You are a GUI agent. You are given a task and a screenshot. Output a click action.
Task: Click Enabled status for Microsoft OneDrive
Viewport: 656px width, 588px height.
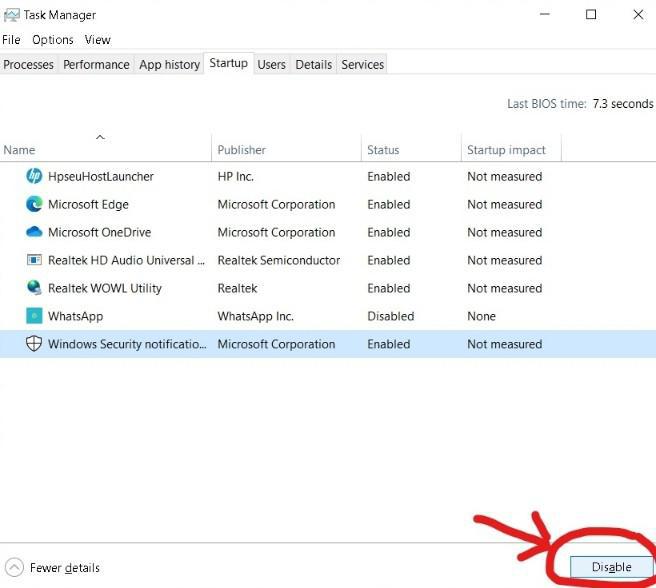click(x=389, y=232)
